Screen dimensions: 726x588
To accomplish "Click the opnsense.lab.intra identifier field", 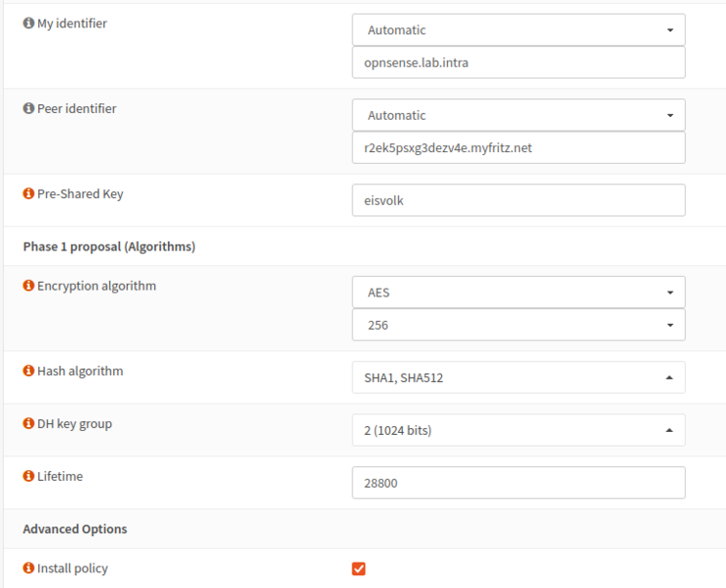I will tap(518, 63).
